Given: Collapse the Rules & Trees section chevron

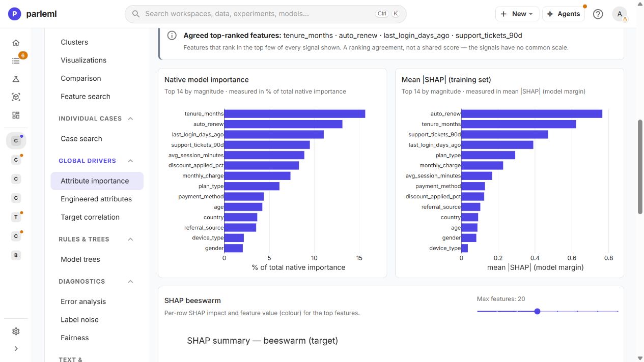Looking at the screenshot, I should [x=130, y=239].
